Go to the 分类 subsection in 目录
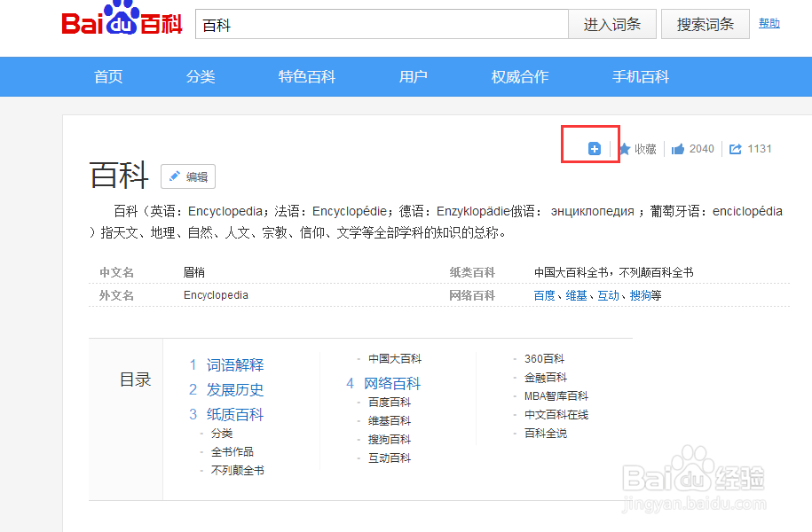Screen dimensions: 812x532 [x=222, y=434]
